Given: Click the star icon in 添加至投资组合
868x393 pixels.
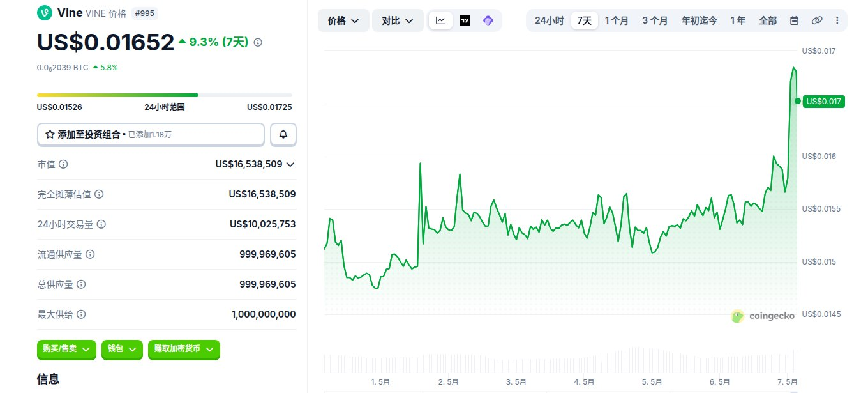Looking at the screenshot, I should click(x=50, y=135).
